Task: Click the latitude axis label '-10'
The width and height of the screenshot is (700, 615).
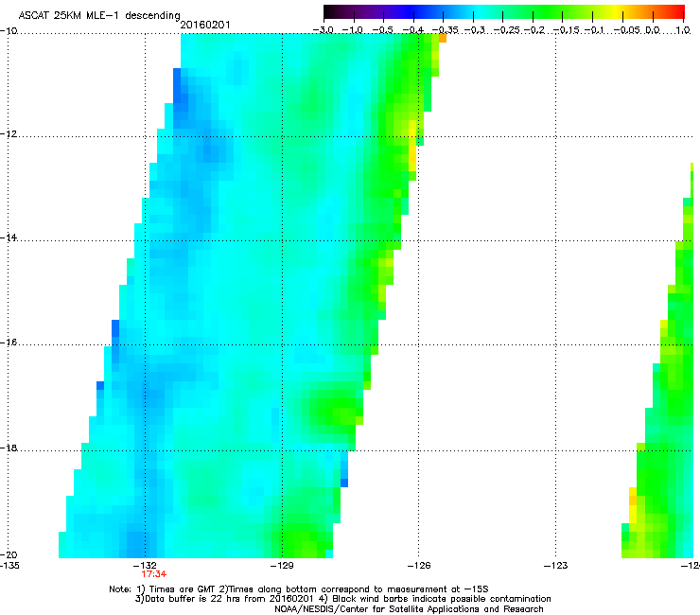Action: [x=9, y=31]
